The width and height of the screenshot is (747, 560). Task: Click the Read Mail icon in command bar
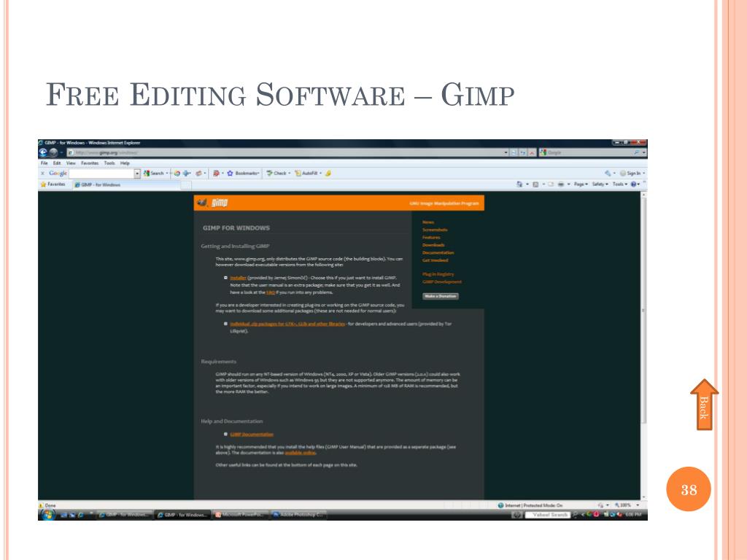[551, 184]
